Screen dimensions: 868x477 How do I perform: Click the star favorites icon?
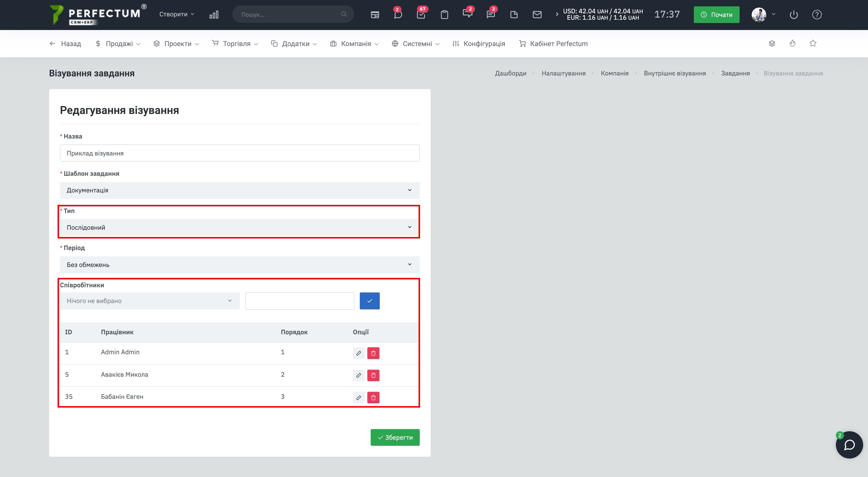click(x=813, y=43)
